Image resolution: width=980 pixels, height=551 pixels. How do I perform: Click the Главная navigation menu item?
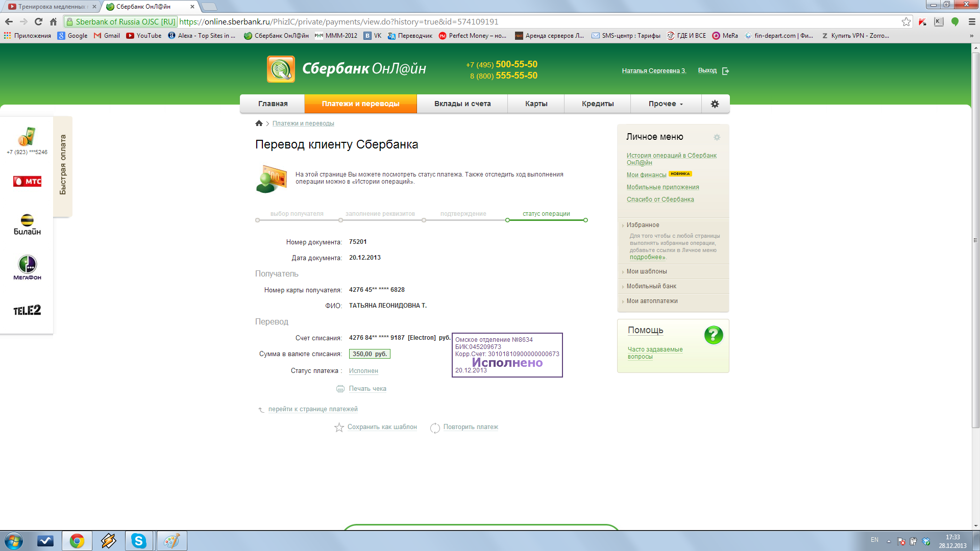coord(273,103)
